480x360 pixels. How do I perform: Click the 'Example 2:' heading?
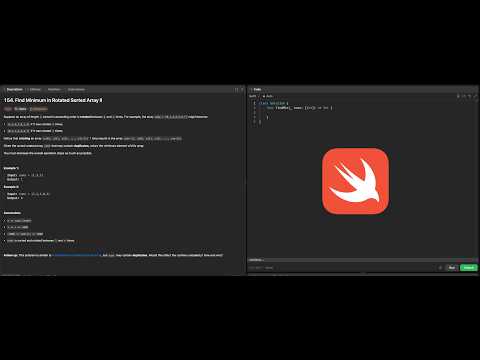coord(11,187)
